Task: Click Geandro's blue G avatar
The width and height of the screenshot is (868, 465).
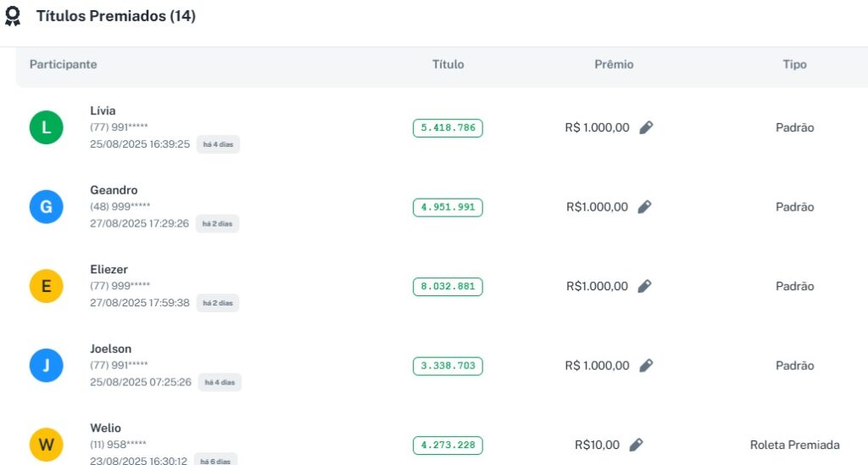Action: tap(47, 207)
